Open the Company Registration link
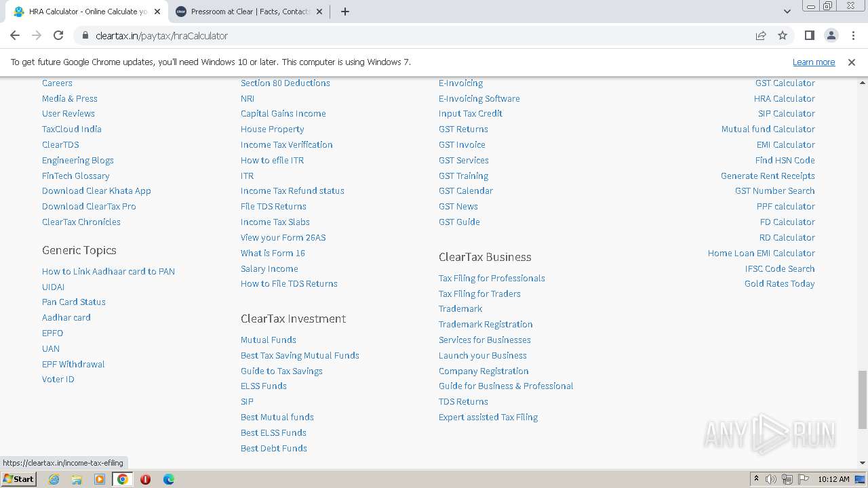The width and height of the screenshot is (868, 488). pyautogui.click(x=484, y=371)
